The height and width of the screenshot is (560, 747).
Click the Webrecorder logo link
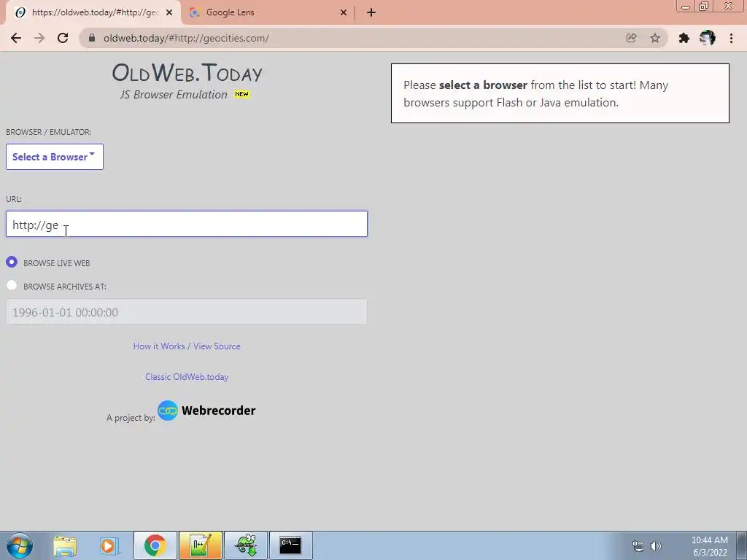[x=206, y=411]
